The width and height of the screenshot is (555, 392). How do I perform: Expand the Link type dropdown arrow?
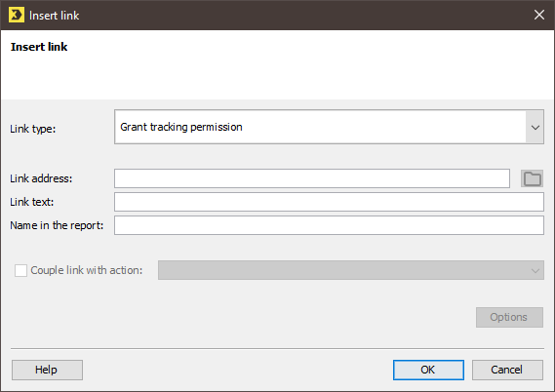tap(535, 127)
